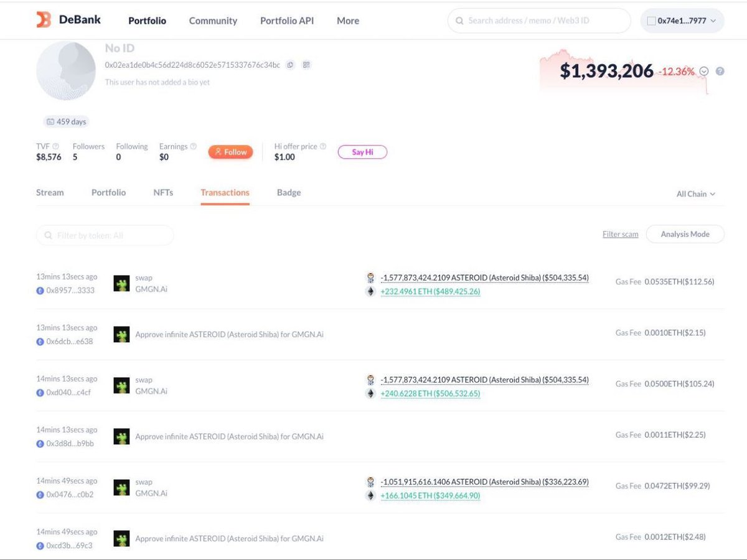Click the Hi offer price info icon

point(323,146)
